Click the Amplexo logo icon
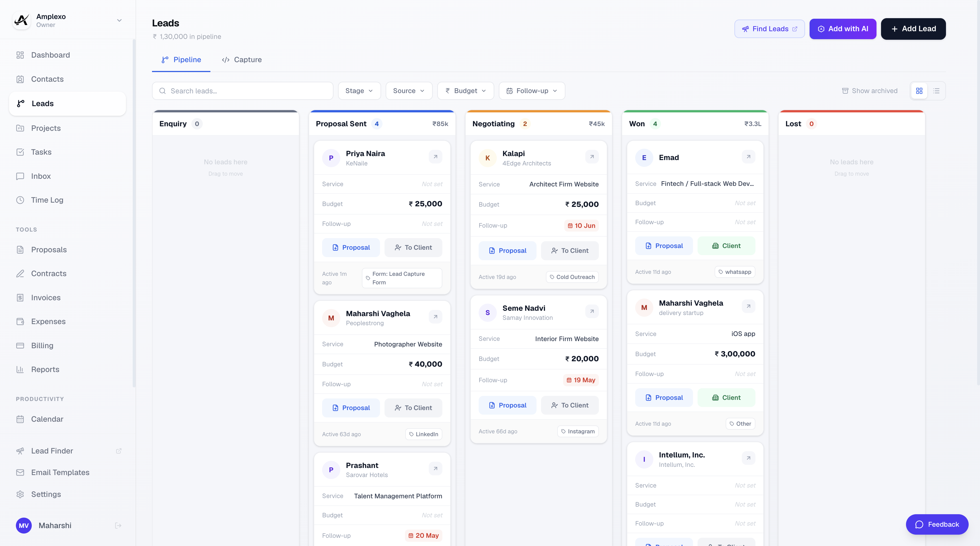Viewport: 980px width, 546px height. point(22,20)
